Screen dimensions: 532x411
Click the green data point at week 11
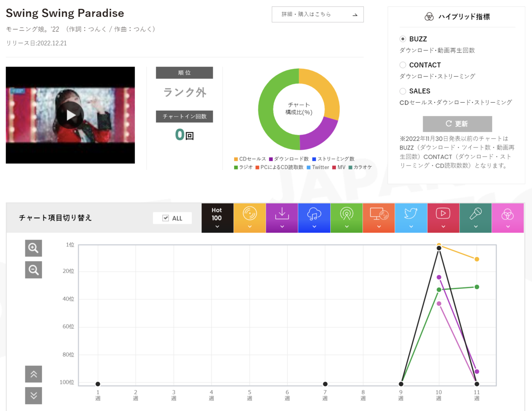click(477, 287)
